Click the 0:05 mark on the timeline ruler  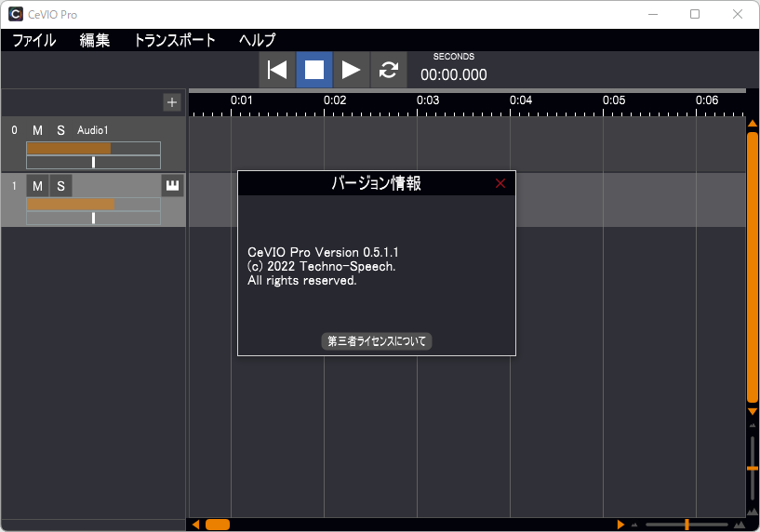(x=614, y=100)
